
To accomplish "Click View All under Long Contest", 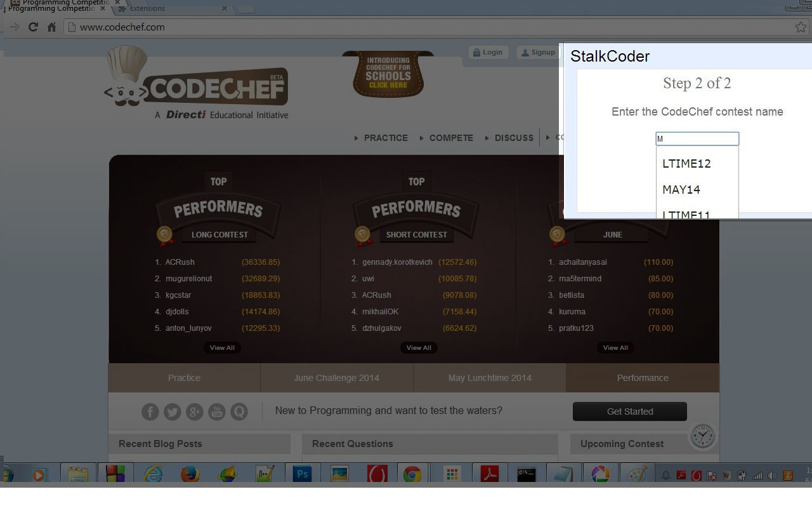I will coord(222,347).
